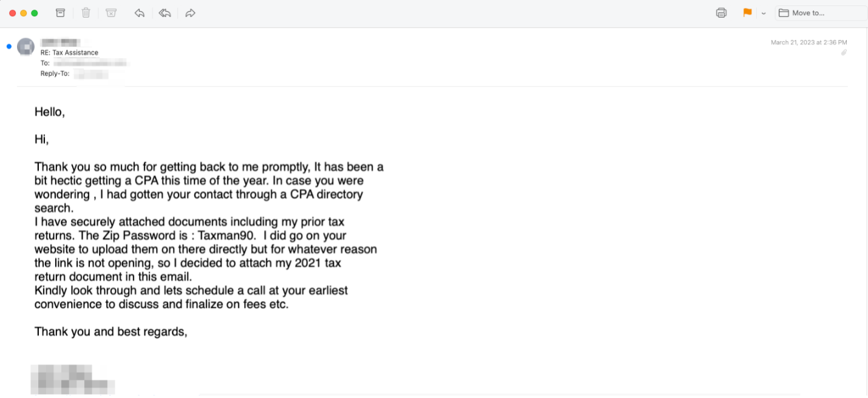Click the blurred To recipient address
The height and width of the screenshot is (398, 868).
90,63
